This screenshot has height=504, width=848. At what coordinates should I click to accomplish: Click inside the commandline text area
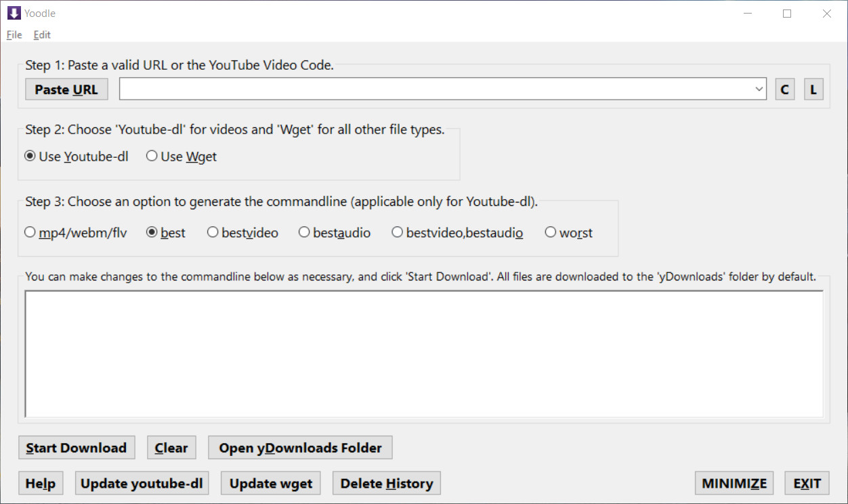pos(424,354)
